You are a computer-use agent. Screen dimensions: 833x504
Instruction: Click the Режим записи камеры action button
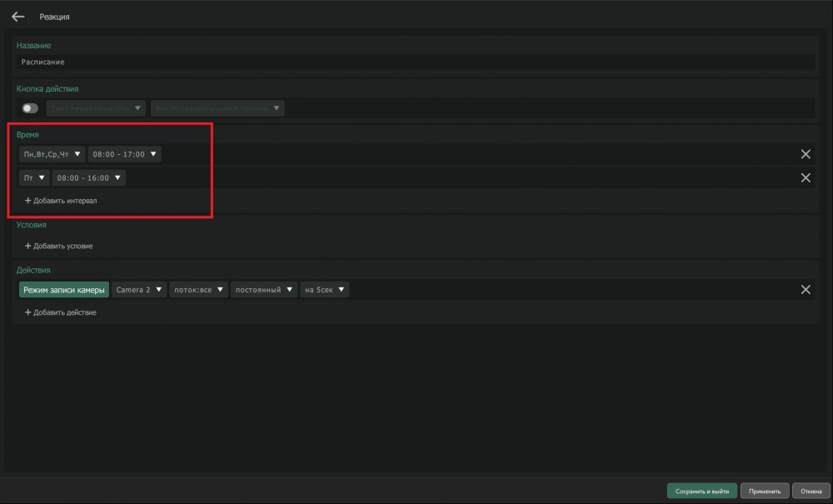[64, 290]
